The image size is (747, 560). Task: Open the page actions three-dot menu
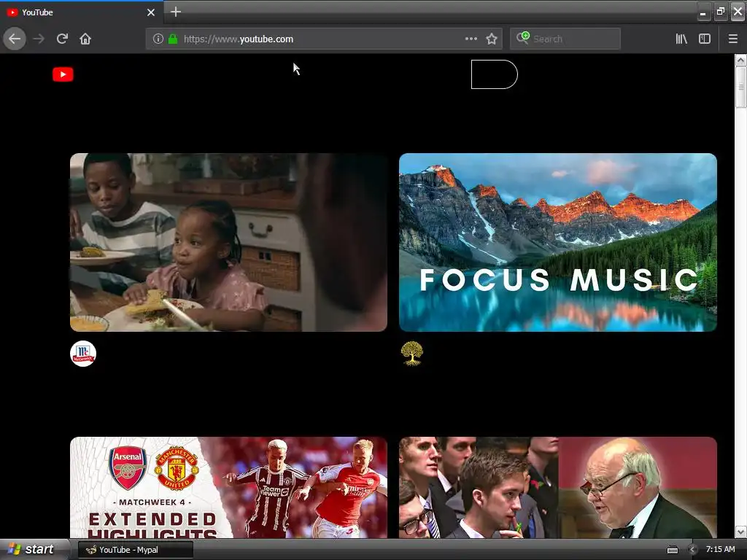click(x=471, y=39)
